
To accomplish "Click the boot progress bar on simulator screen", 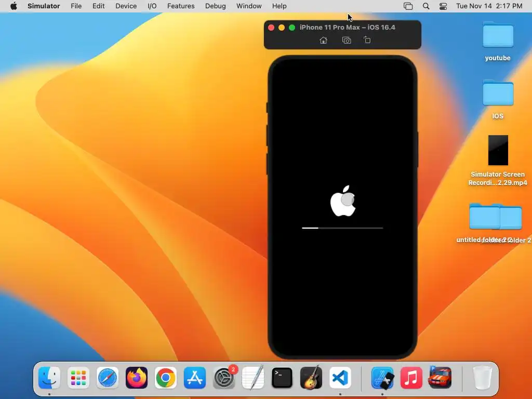I will pyautogui.click(x=342, y=228).
